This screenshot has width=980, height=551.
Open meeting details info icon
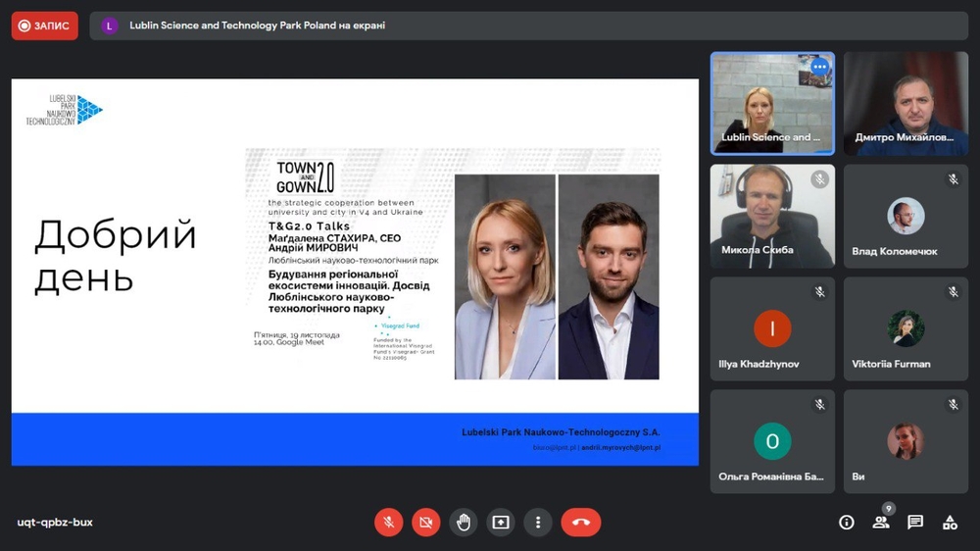click(847, 523)
